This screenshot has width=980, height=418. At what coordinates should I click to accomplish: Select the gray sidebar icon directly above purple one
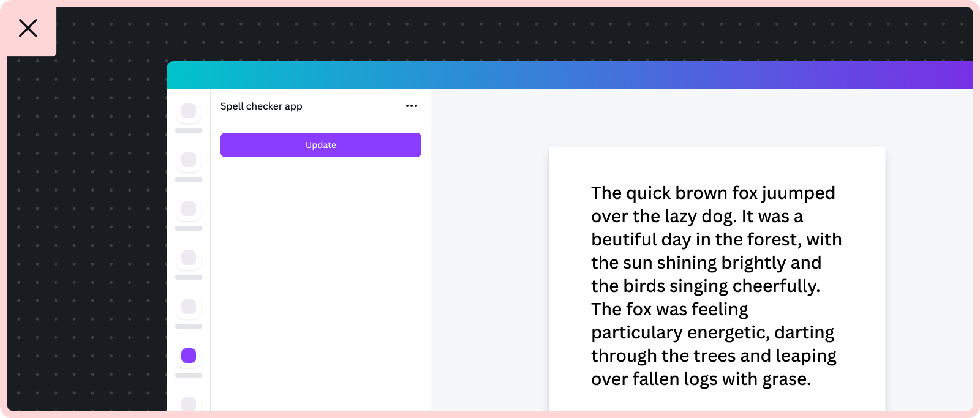pyautogui.click(x=189, y=307)
